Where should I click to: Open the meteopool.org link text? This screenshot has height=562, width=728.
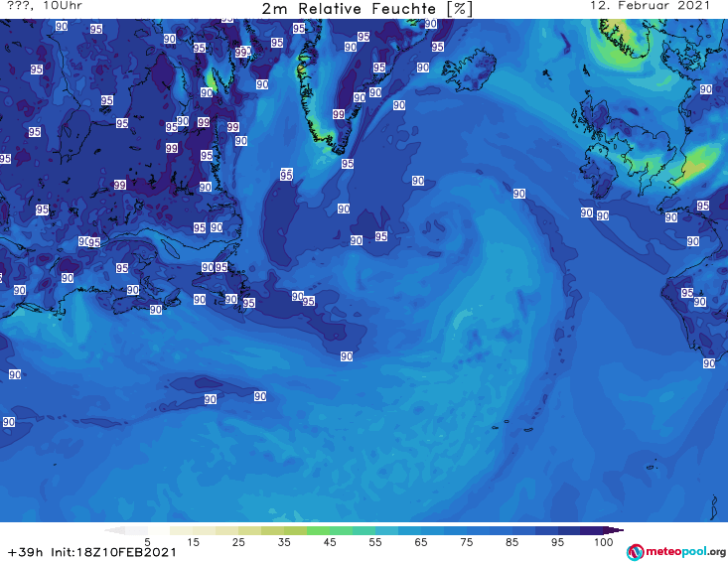coord(685,551)
